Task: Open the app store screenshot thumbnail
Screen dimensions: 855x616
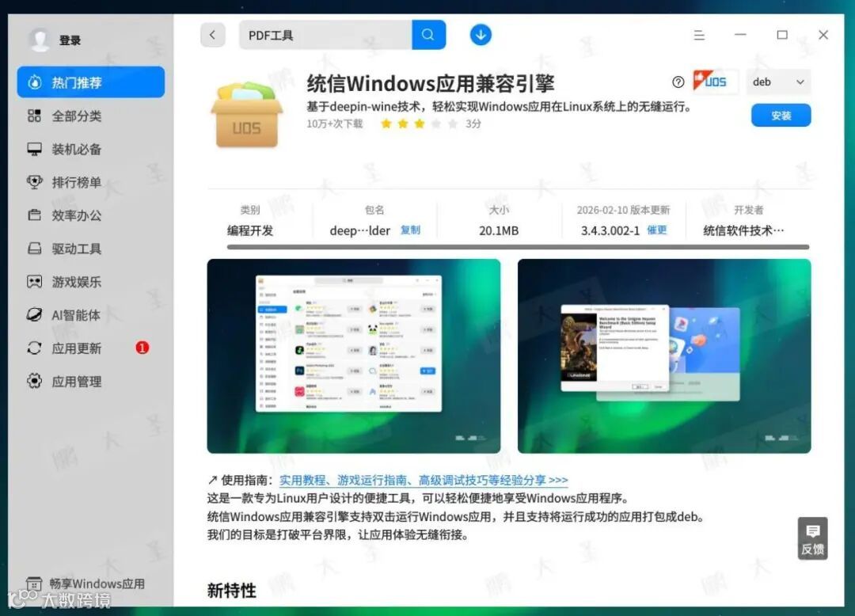Action: tap(353, 356)
